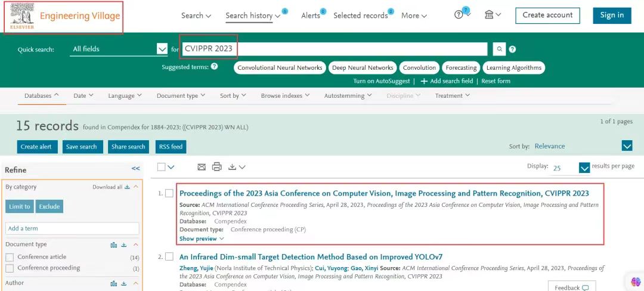644x291 pixels.
Task: Open the Autostemming option
Action: (348, 95)
